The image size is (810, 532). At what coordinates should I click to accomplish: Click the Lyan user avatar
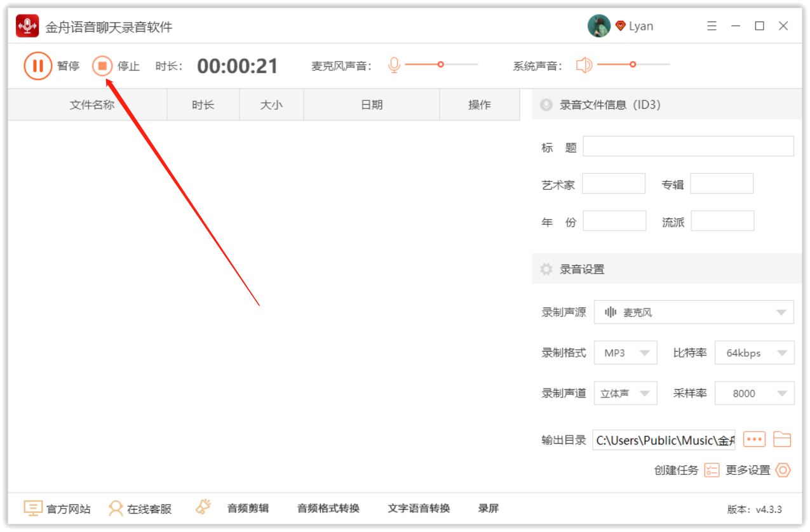[x=598, y=26]
